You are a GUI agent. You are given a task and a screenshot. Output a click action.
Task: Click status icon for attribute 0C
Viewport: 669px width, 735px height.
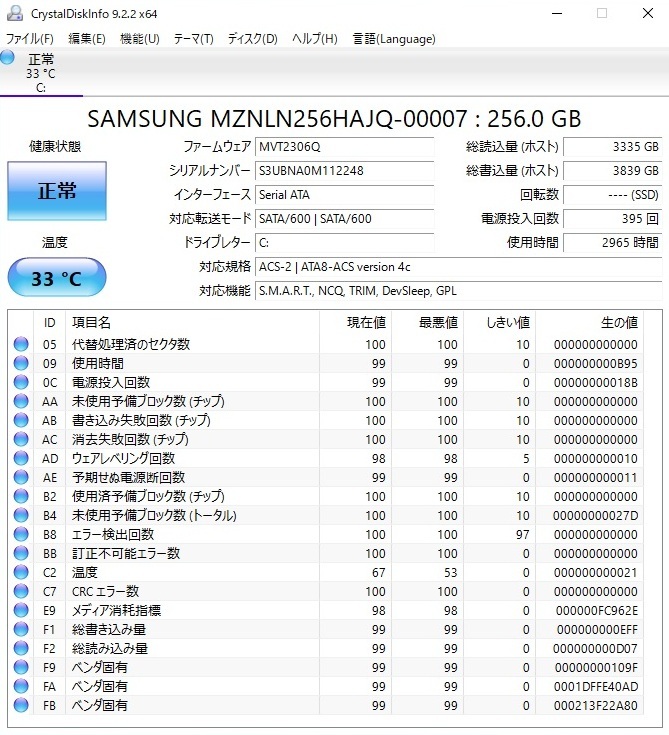(x=21, y=382)
